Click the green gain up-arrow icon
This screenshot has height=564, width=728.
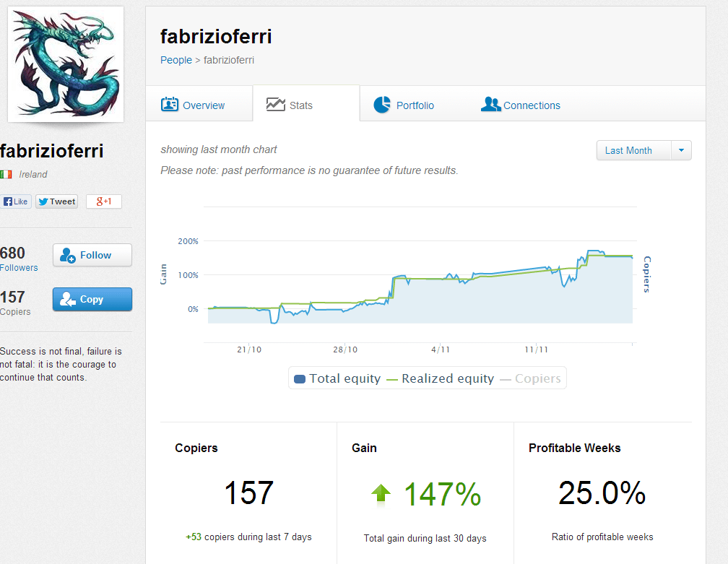381,493
